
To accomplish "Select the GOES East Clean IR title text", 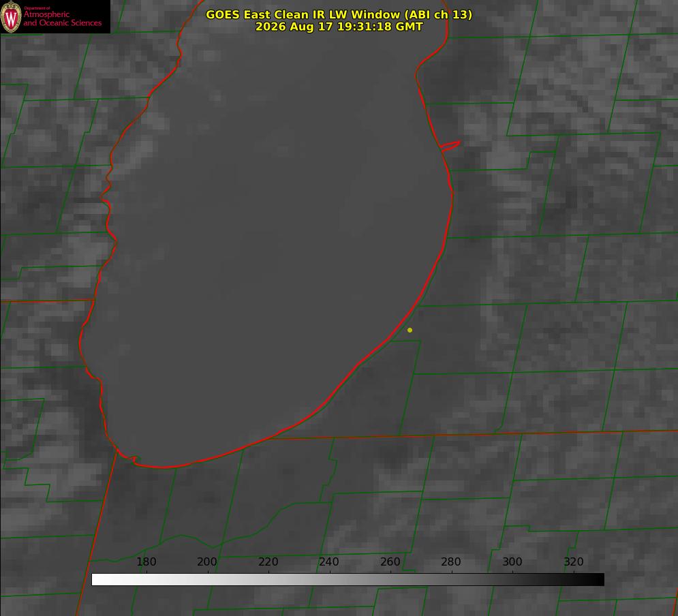I will 339,14.
